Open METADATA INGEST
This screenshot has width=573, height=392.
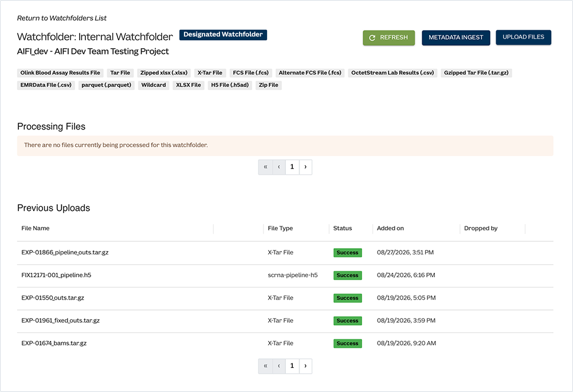point(456,38)
